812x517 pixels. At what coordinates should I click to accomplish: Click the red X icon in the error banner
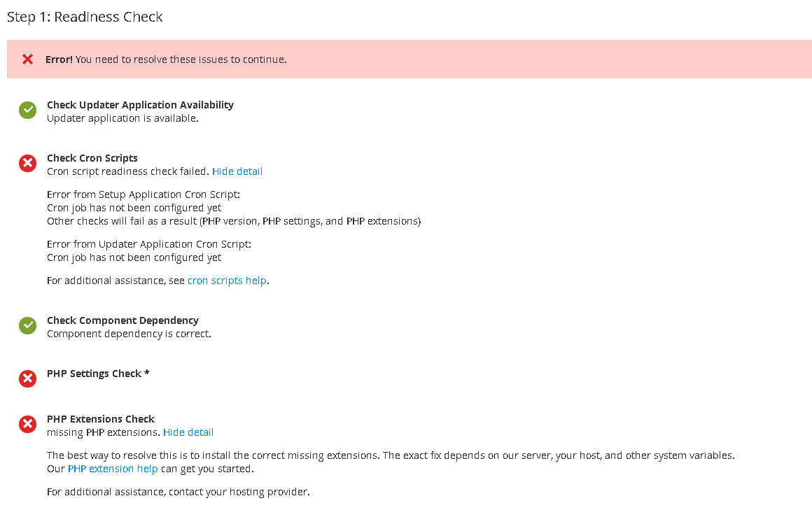coord(27,59)
